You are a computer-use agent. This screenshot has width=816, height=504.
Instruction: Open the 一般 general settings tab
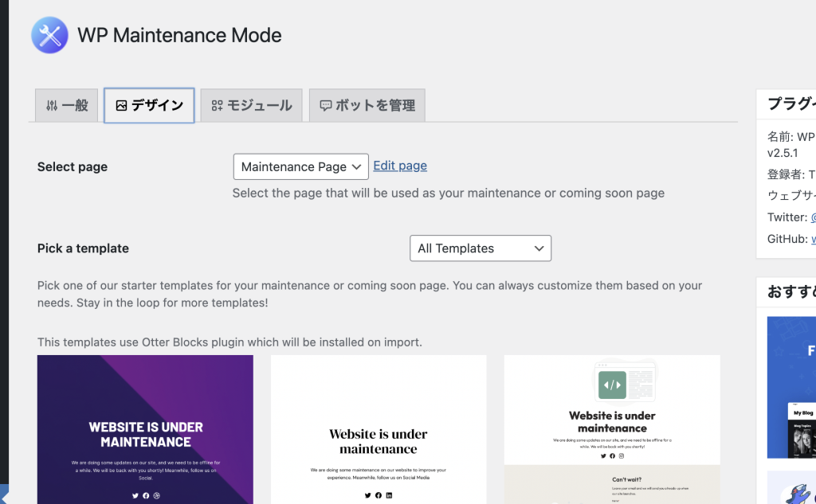click(67, 105)
